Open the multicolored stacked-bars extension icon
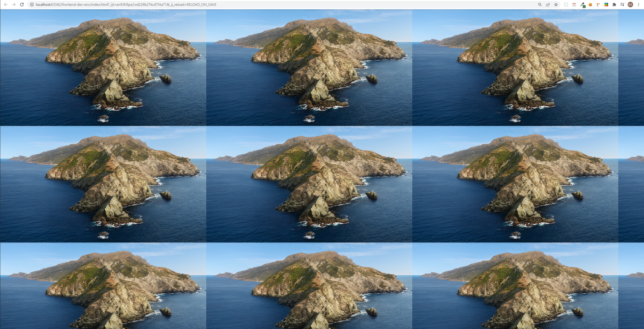The image size is (644, 329). (x=606, y=5)
